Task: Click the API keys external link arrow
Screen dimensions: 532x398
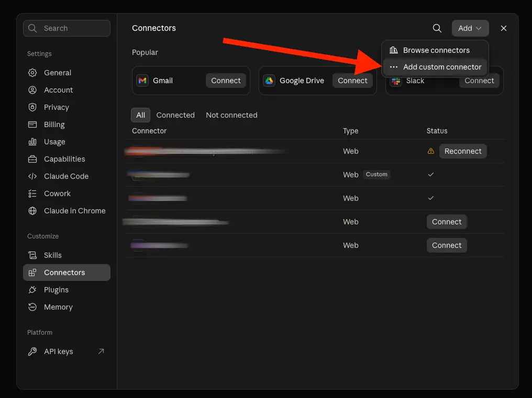Action: click(101, 351)
